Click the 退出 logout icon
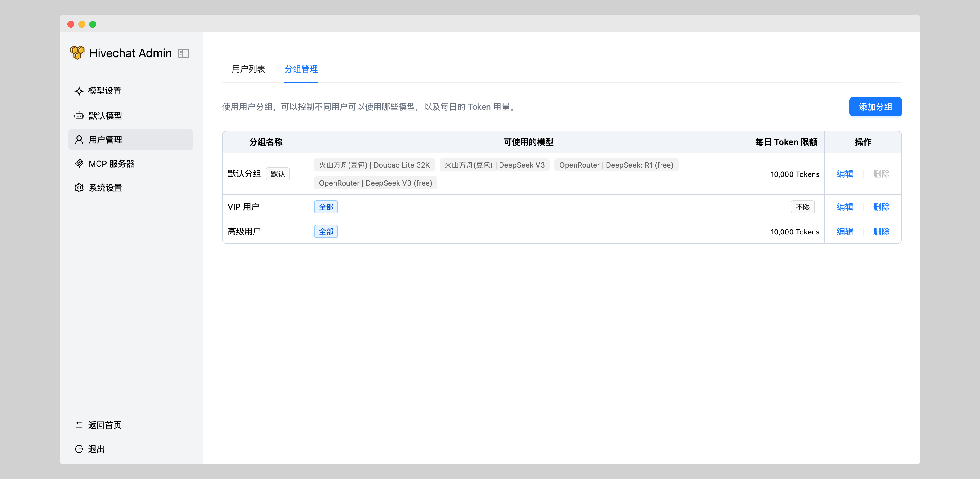This screenshot has height=479, width=980. pos(79,449)
